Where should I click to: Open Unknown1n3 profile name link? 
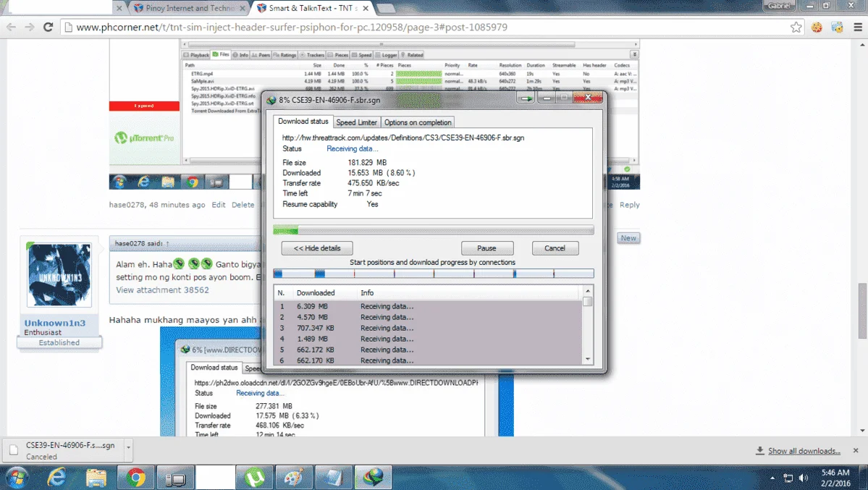pos(55,324)
